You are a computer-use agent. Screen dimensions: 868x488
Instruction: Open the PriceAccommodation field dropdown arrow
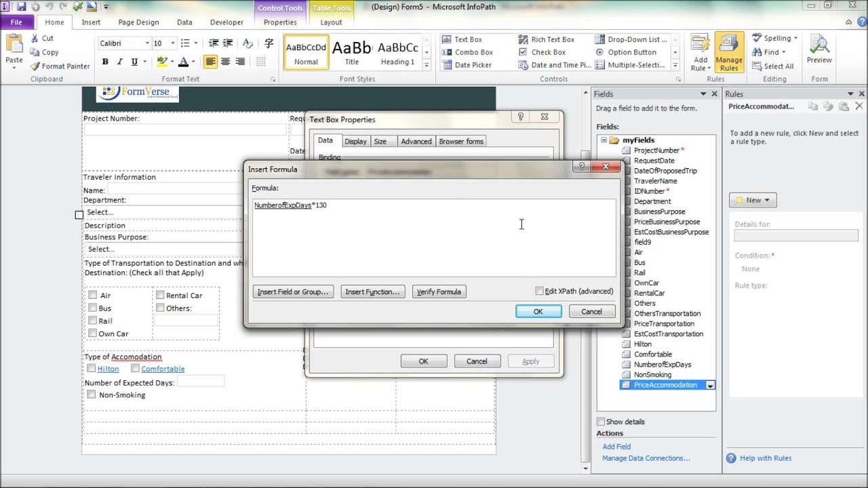710,385
